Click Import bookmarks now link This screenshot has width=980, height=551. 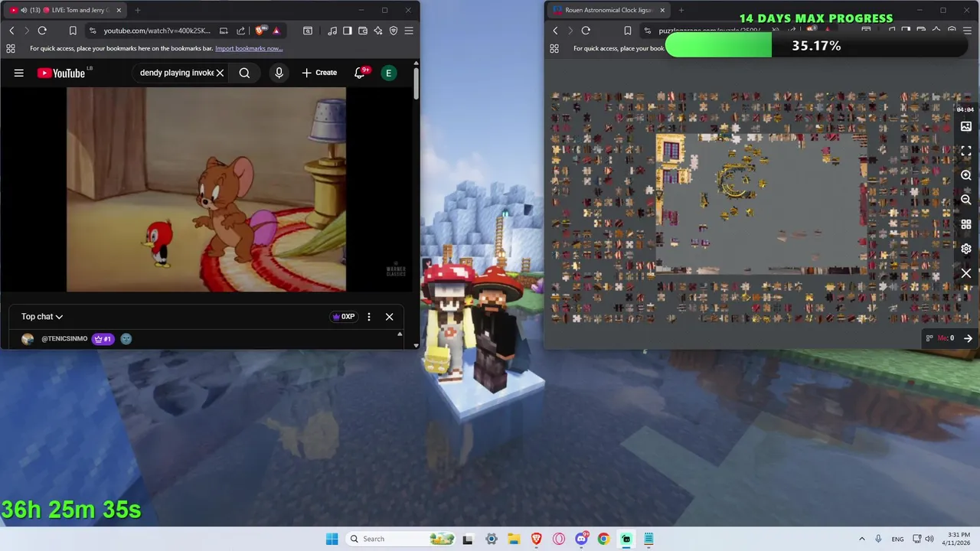[x=249, y=48]
